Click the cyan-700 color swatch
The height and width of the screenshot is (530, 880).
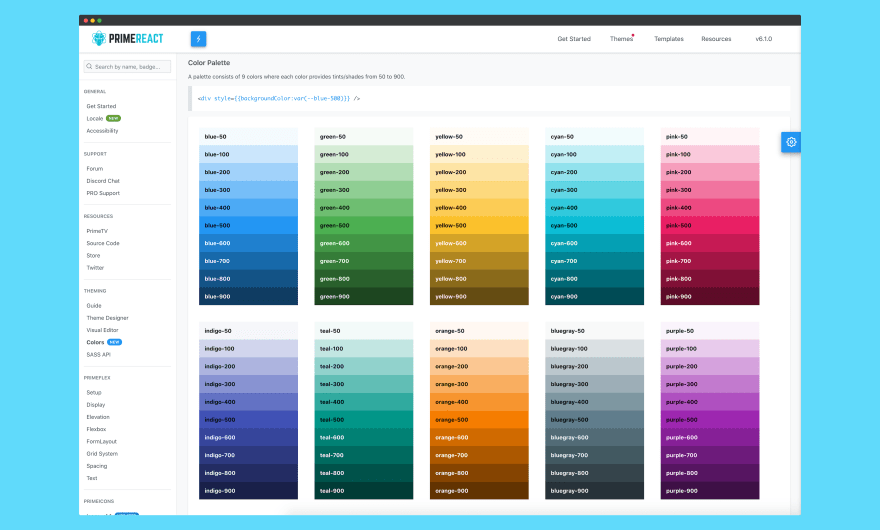[x=594, y=261]
